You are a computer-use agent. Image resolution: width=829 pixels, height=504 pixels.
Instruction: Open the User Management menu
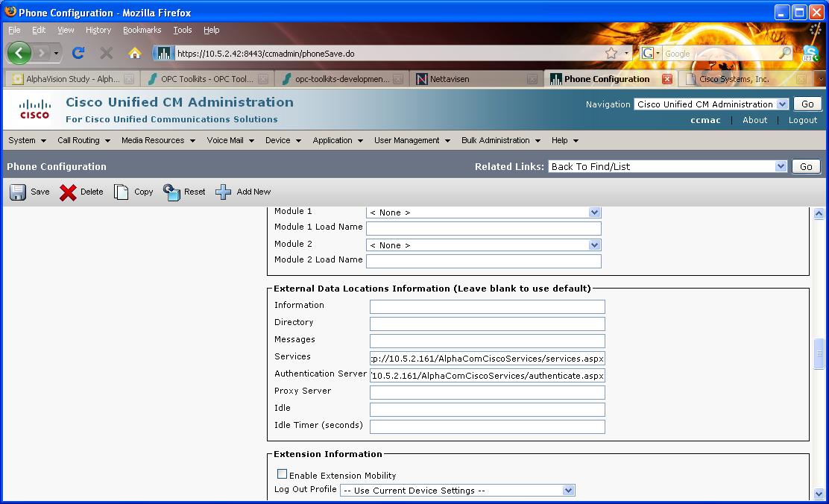pos(412,140)
